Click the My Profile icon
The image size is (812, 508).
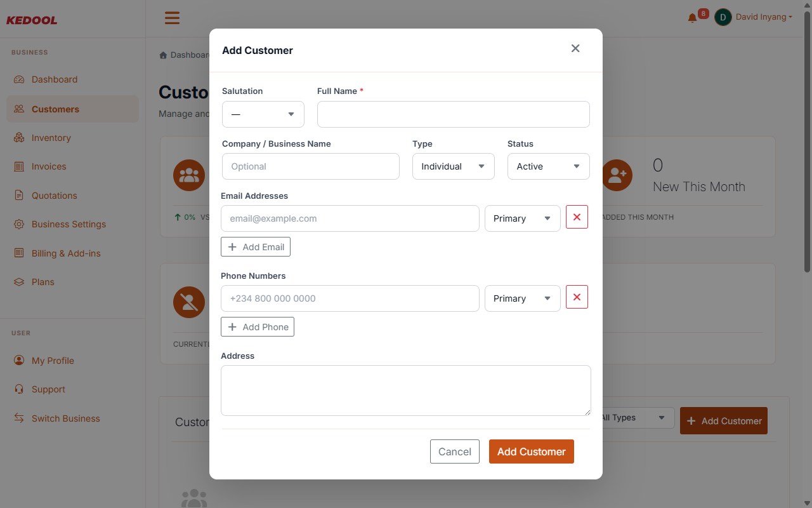tap(19, 361)
